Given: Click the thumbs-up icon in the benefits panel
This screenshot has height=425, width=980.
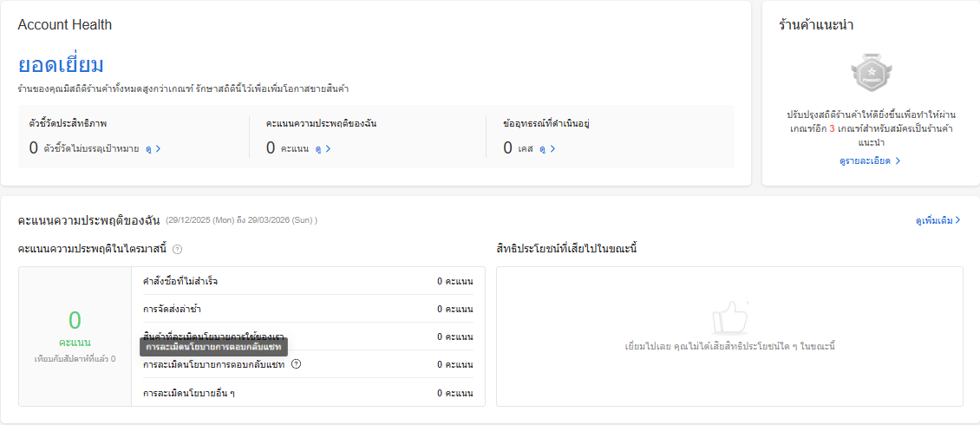Looking at the screenshot, I should [x=729, y=318].
